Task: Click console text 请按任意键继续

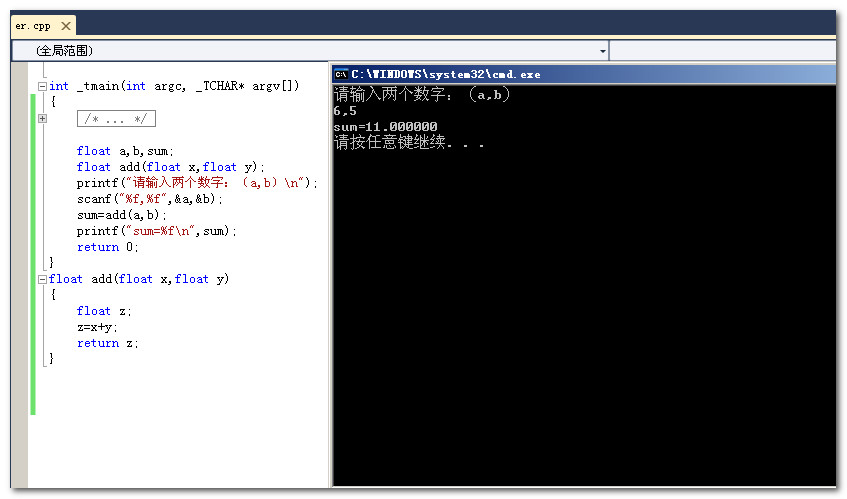Action: tap(409, 143)
